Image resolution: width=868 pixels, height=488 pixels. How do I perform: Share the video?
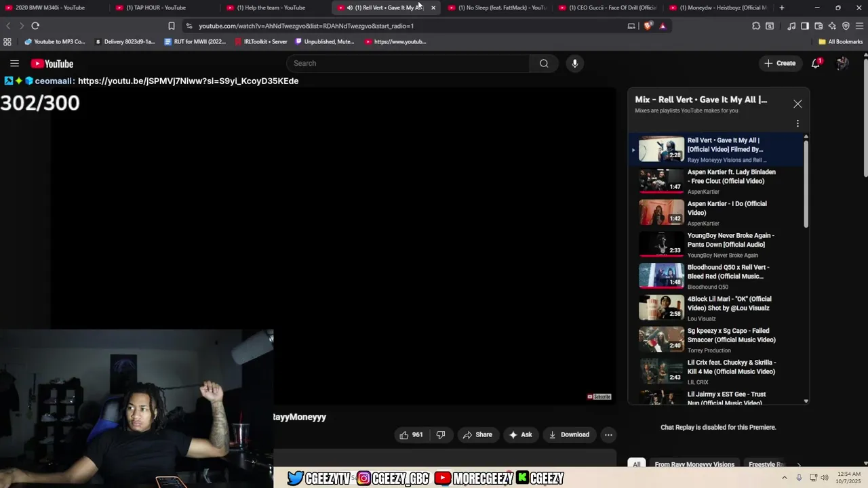point(477,434)
